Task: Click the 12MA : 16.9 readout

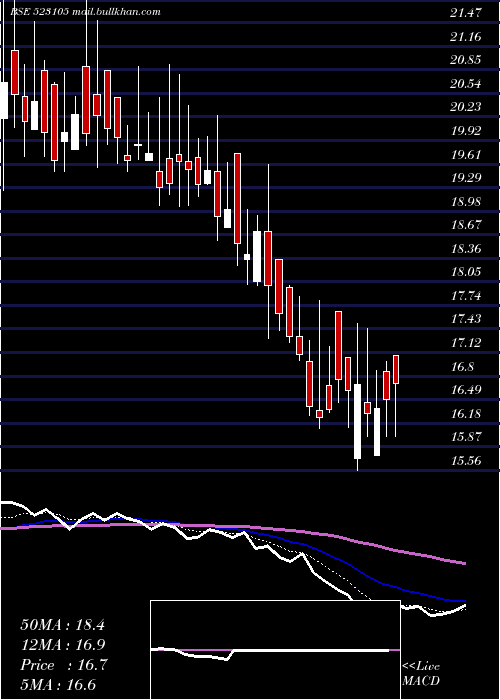Action: (62, 645)
